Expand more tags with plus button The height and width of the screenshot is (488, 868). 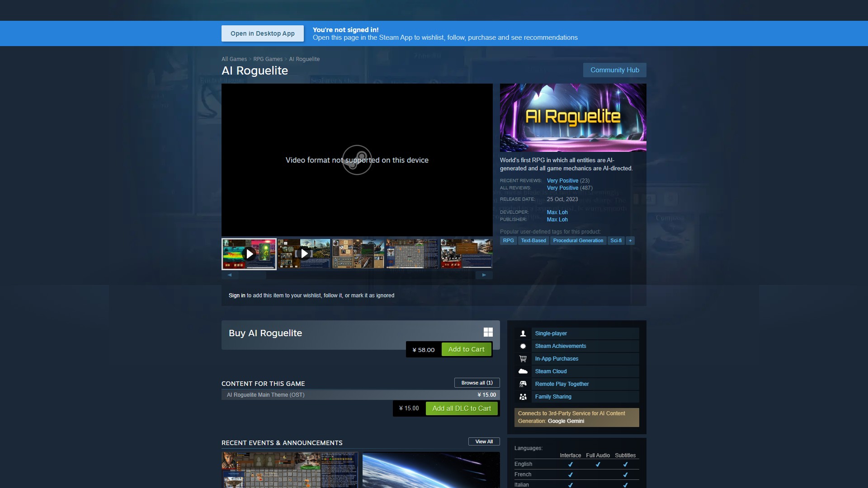coord(630,241)
